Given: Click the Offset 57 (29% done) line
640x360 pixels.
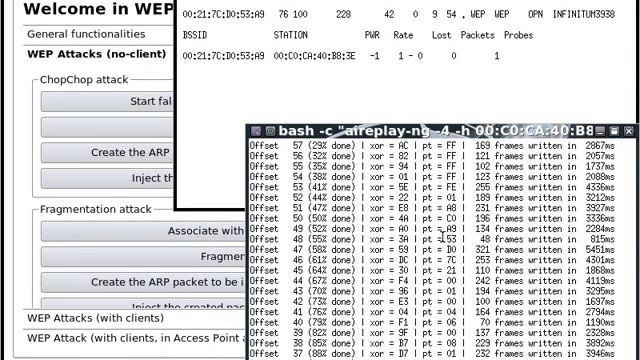Looking at the screenshot, I should pos(432,146).
